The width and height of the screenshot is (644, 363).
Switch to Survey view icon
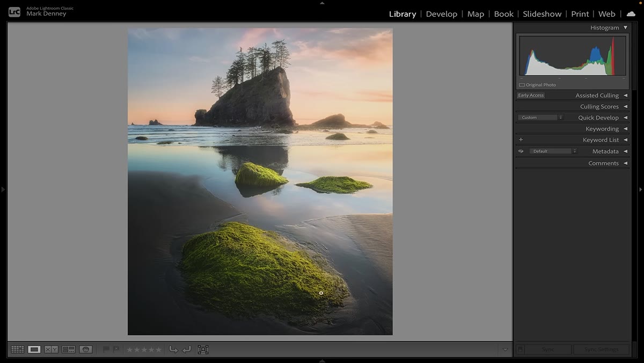coord(69,350)
